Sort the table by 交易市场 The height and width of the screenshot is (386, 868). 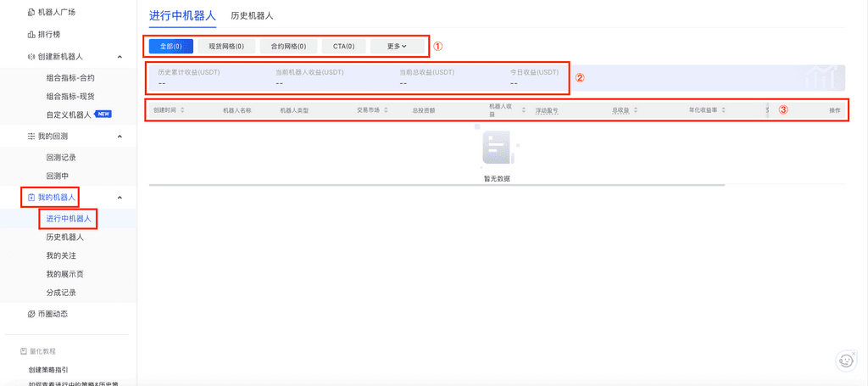click(x=386, y=110)
